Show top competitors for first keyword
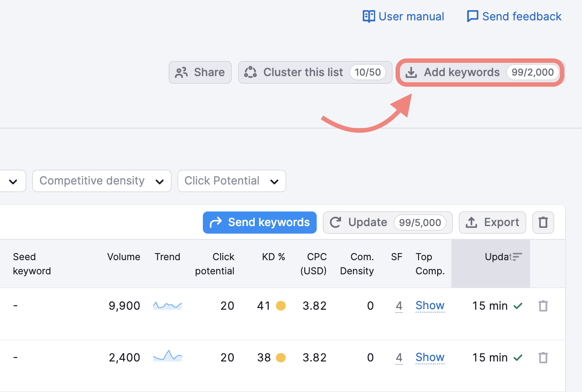This screenshot has height=392, width=582. click(x=430, y=306)
